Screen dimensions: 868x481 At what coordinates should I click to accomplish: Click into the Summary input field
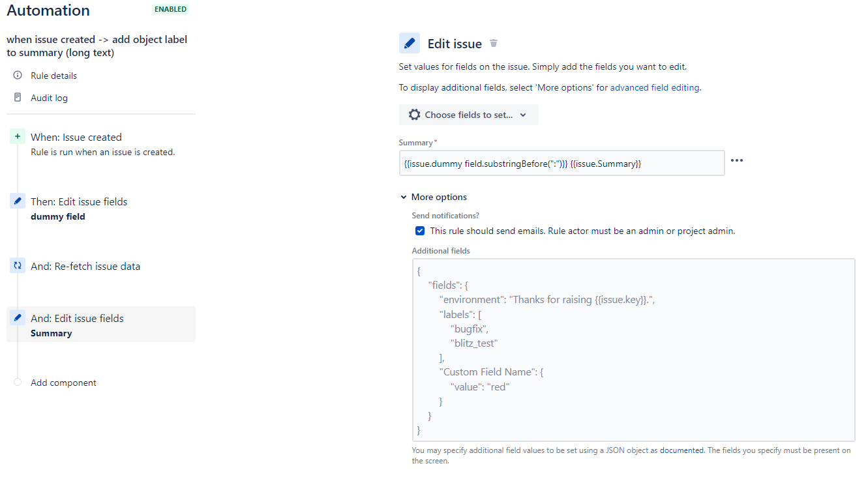(561, 163)
